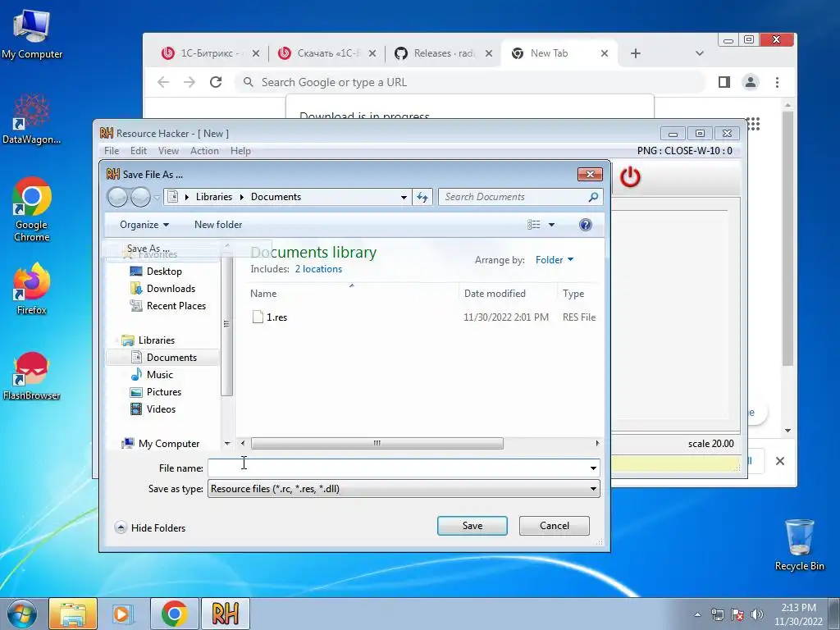Screen dimensions: 840x630
Task: Switch to the 1С-Битрикс tab
Action: [x=209, y=53]
